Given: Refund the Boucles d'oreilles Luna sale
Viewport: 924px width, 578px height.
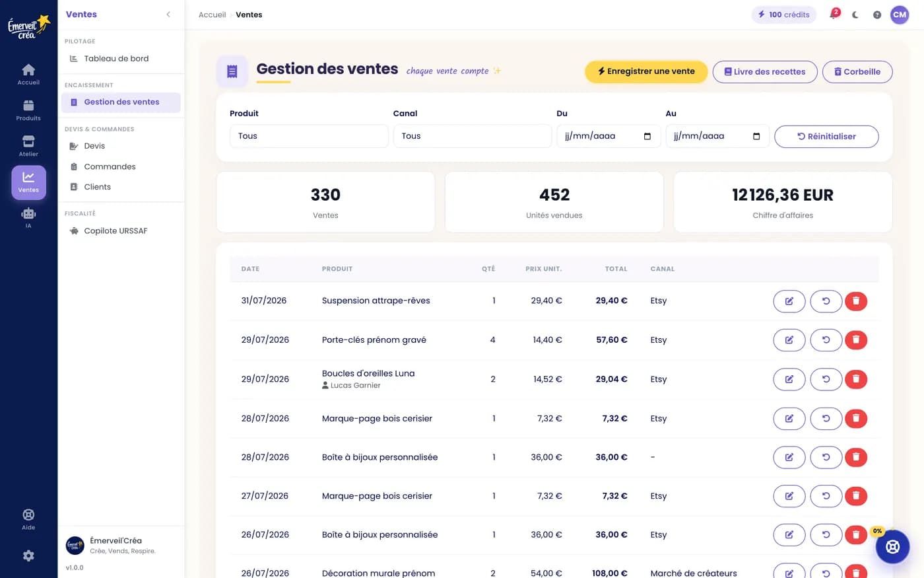Looking at the screenshot, I should point(826,380).
